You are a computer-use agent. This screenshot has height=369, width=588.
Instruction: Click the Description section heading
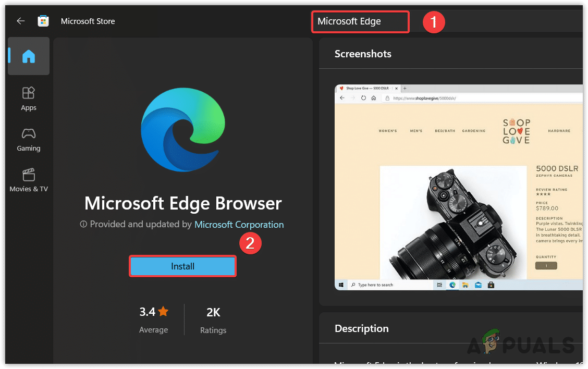[361, 328]
